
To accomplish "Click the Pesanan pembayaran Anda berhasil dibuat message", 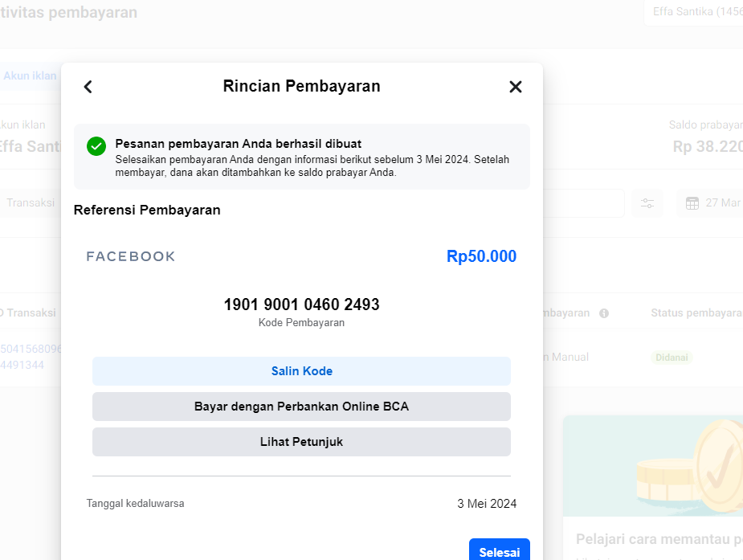I will [239, 144].
